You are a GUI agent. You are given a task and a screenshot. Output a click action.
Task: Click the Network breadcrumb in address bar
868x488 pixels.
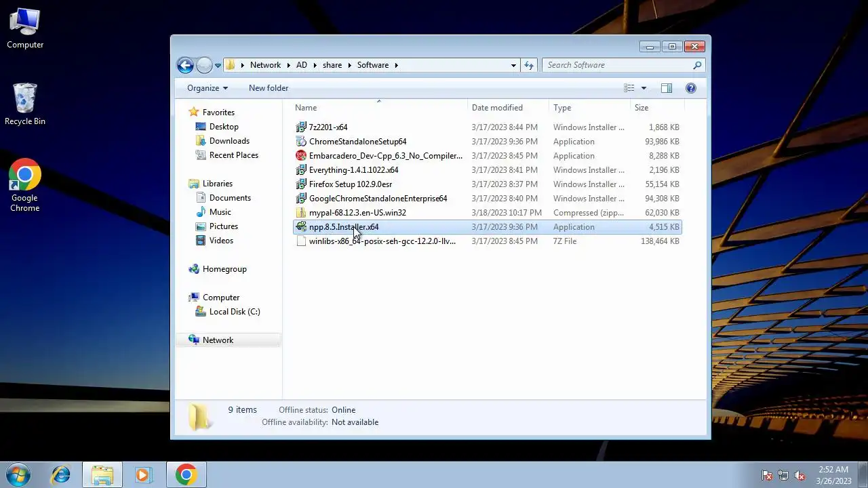pos(265,65)
